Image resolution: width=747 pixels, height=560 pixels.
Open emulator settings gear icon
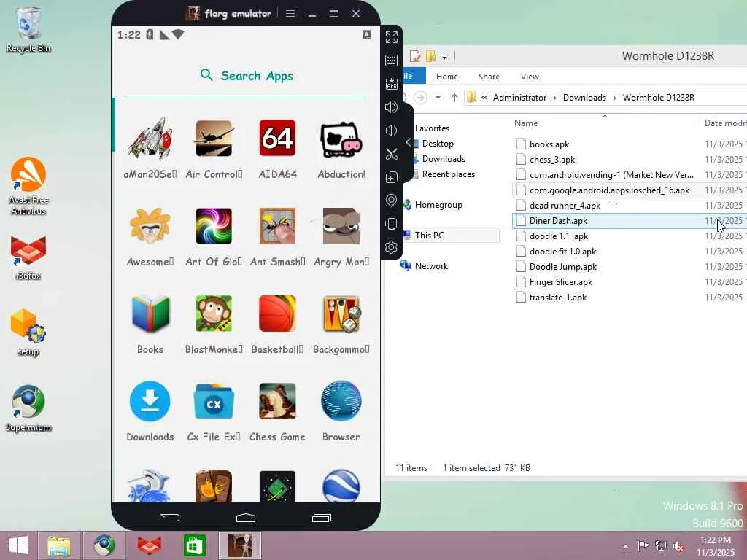point(392,247)
